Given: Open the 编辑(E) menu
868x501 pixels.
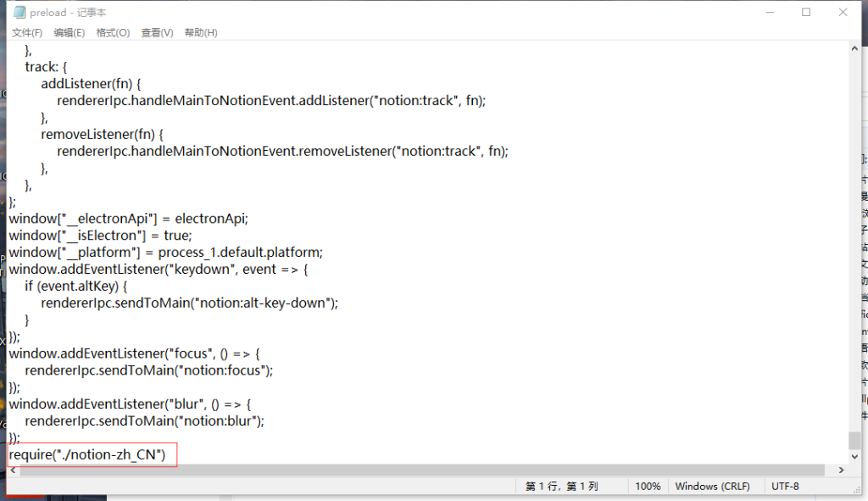Looking at the screenshot, I should [x=70, y=33].
